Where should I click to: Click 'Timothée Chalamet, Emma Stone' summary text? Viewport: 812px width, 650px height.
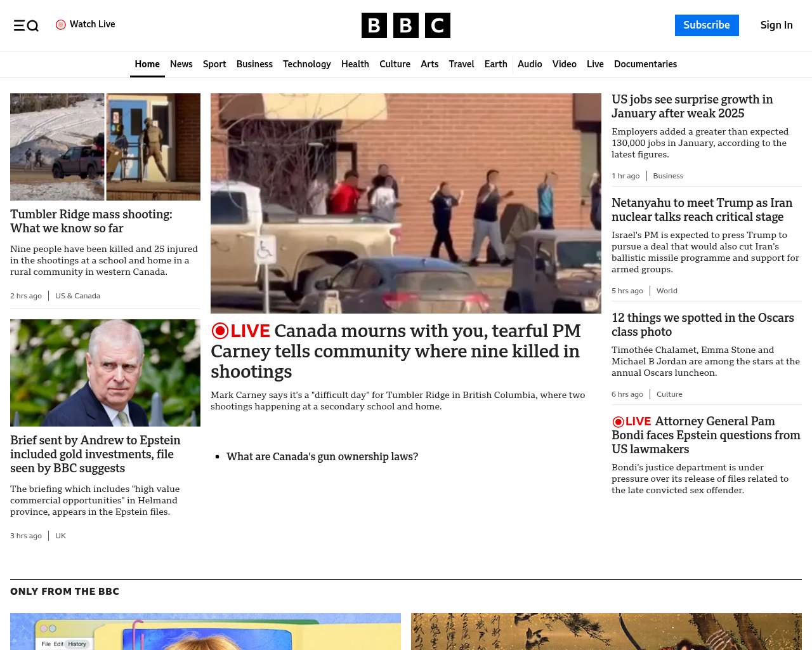(x=705, y=361)
